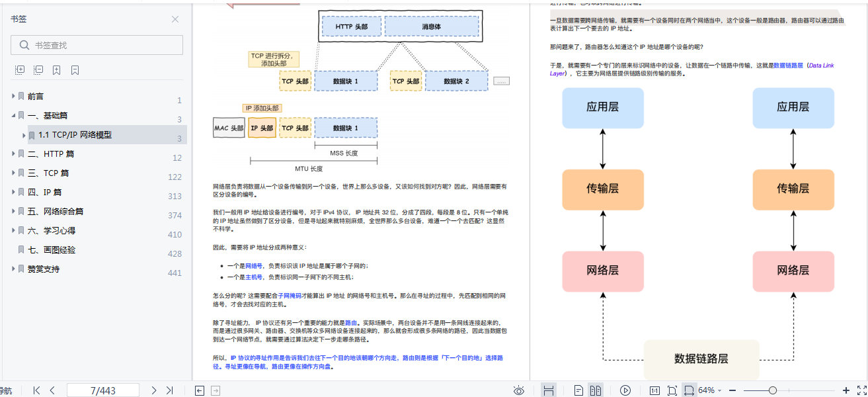Close the 书签 bookmark panel

point(175,19)
